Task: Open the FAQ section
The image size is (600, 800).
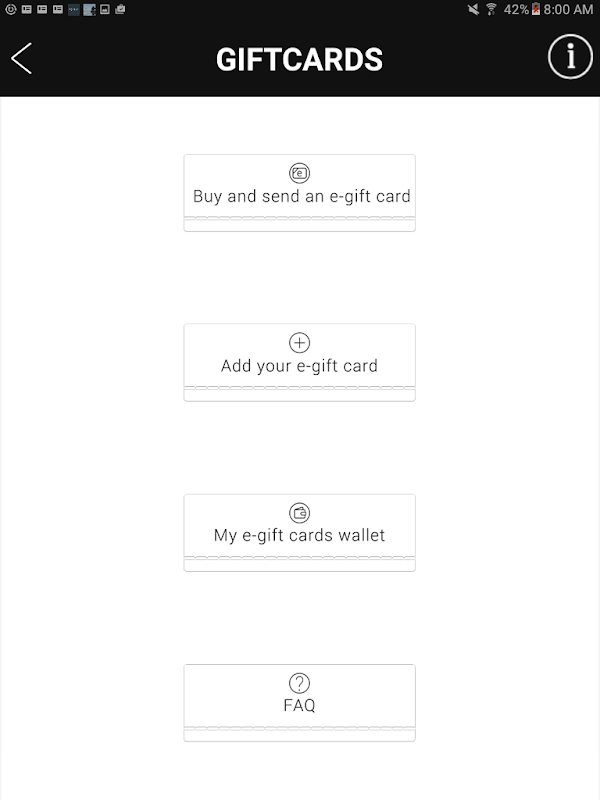Action: pyautogui.click(x=300, y=702)
